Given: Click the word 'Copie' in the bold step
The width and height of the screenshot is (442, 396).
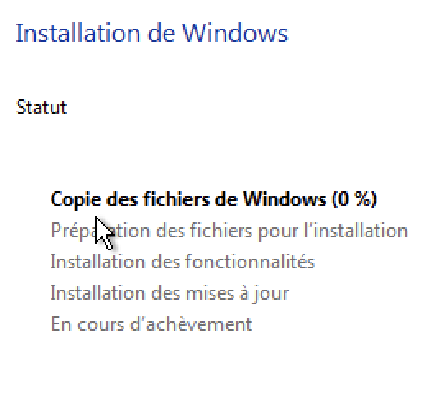Looking at the screenshot, I should click(76, 200).
